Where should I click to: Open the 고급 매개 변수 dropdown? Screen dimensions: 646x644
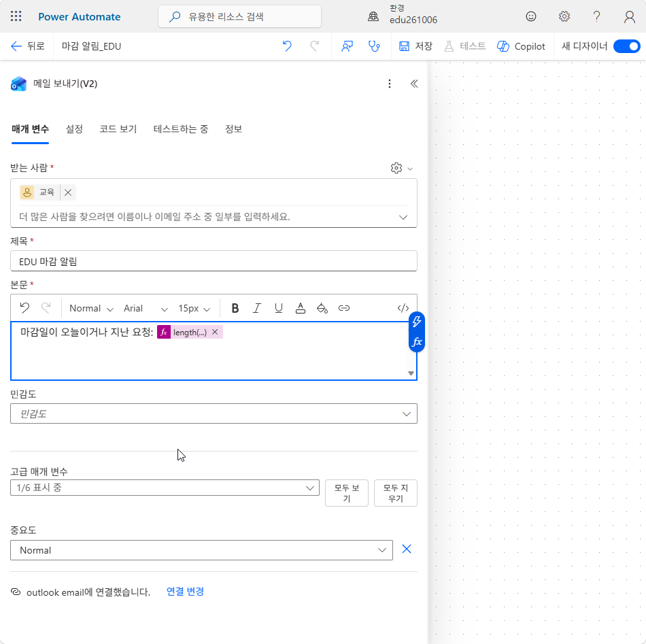[x=165, y=488]
